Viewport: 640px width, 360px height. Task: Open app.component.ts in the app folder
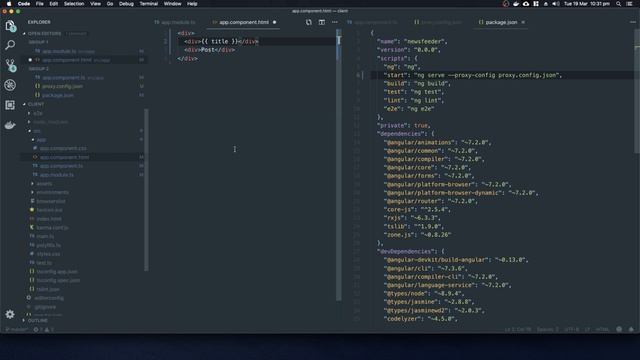[61, 166]
